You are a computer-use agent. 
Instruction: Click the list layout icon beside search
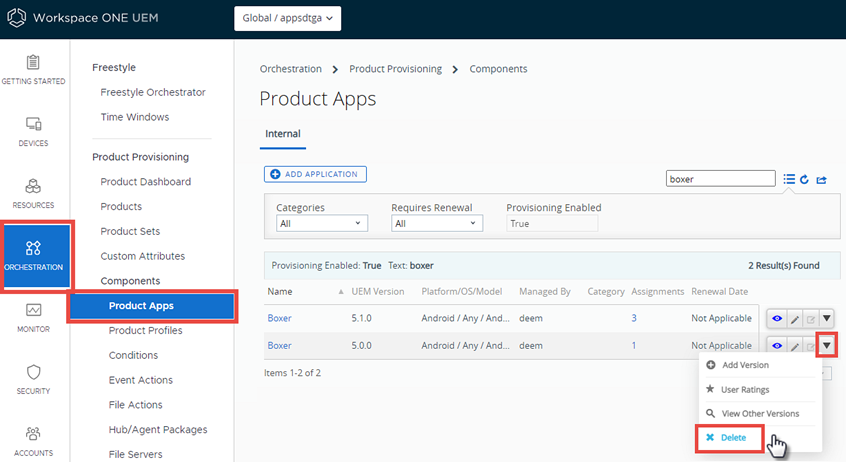(789, 179)
